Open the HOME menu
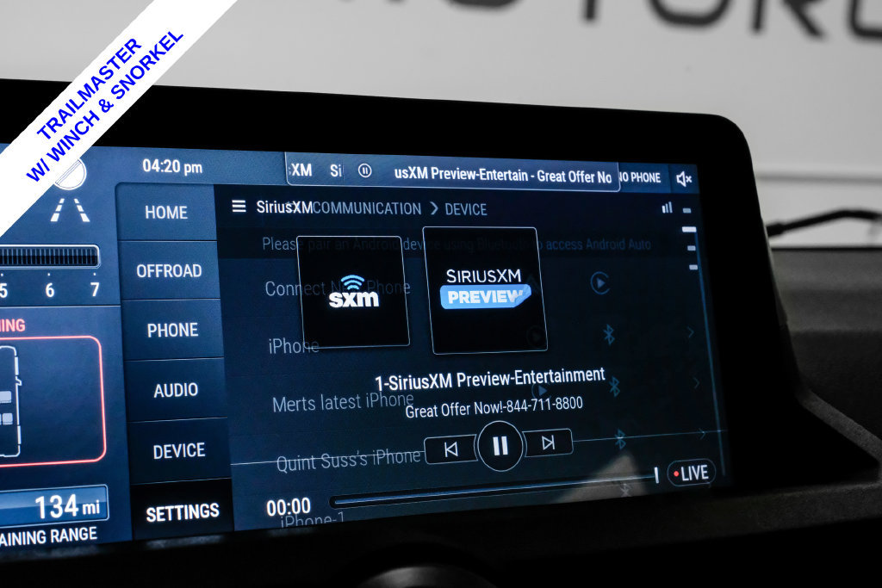Screen dimensions: 882x588 166,213
